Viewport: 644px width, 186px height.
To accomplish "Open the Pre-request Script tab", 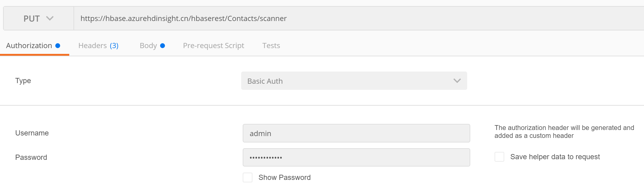I will pyautogui.click(x=214, y=46).
